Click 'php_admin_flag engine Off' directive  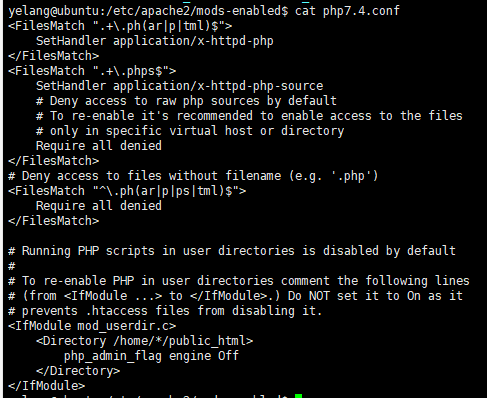coord(151,356)
